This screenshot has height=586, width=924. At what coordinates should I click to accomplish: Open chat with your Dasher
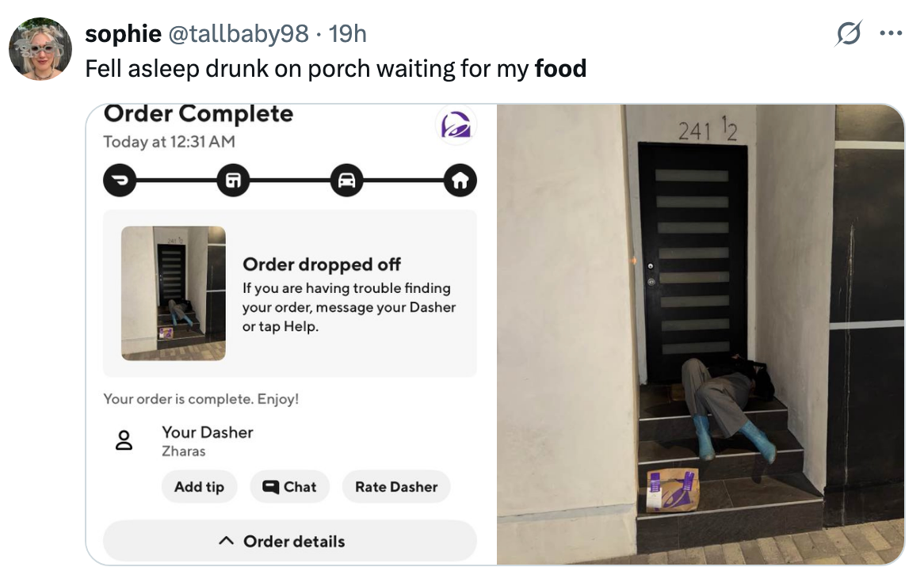click(290, 486)
